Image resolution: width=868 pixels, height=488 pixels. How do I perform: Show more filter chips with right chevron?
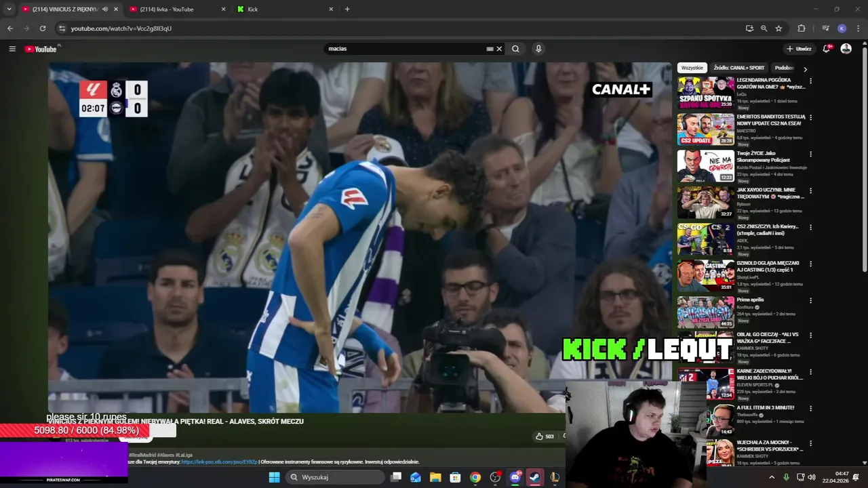pyautogui.click(x=805, y=68)
